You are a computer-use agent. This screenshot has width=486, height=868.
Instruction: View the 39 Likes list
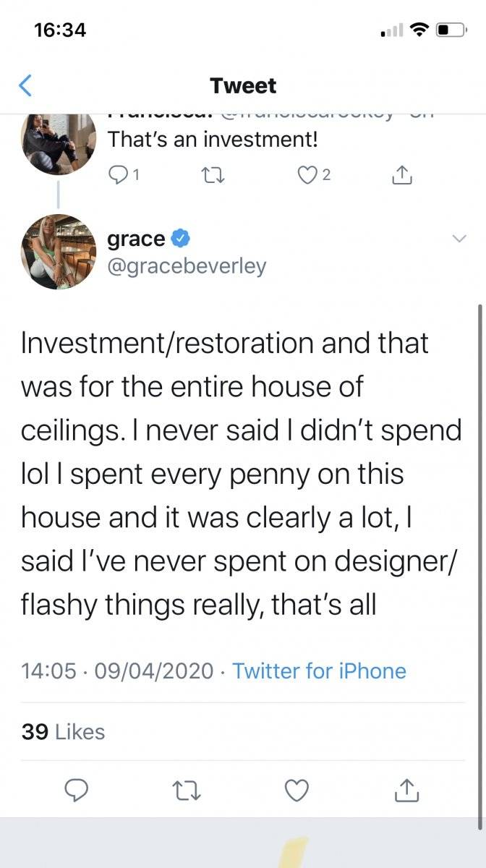pyautogui.click(x=63, y=731)
